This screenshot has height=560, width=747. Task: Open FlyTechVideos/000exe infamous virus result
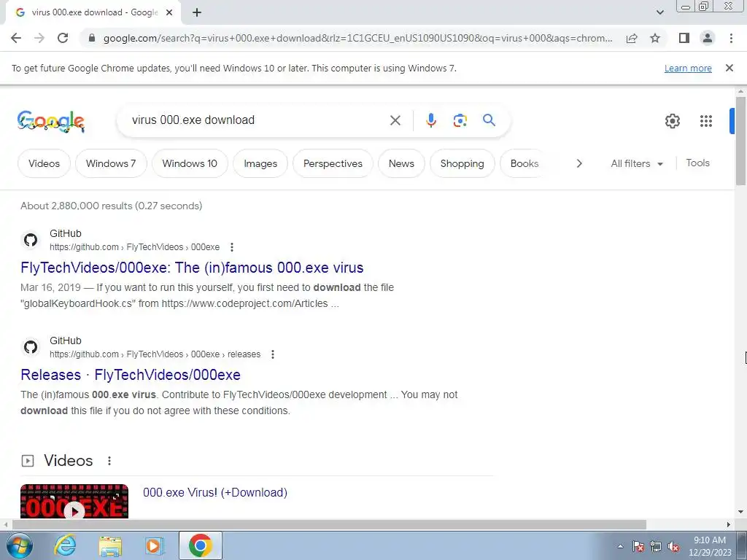coord(192,268)
